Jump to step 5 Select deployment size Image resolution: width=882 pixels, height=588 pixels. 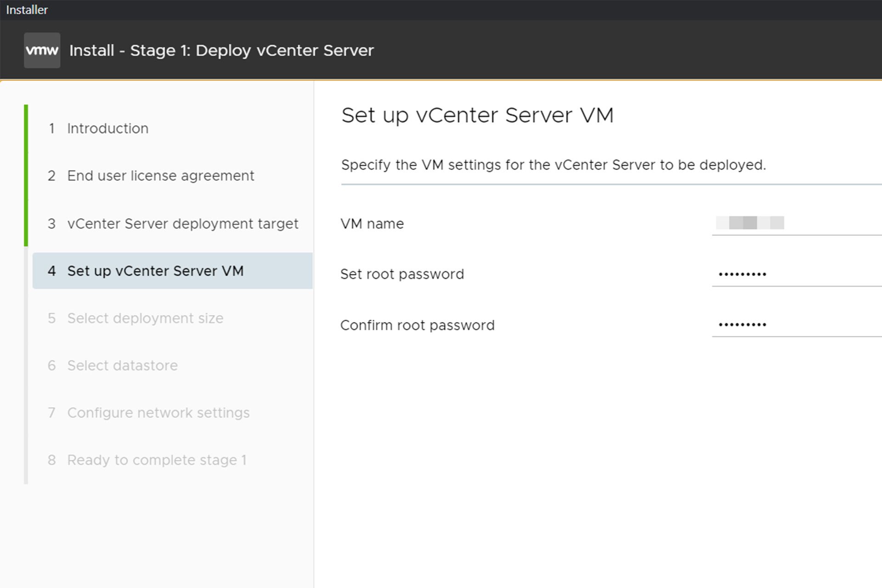[136, 318]
